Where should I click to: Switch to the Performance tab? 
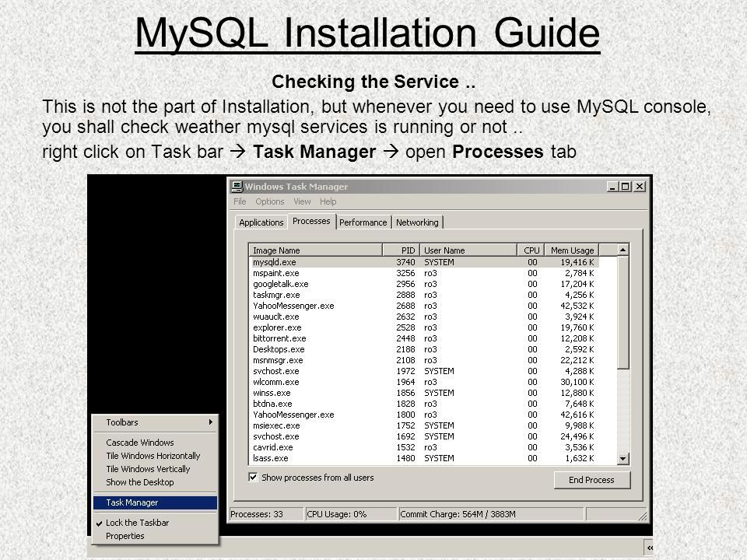point(363,222)
